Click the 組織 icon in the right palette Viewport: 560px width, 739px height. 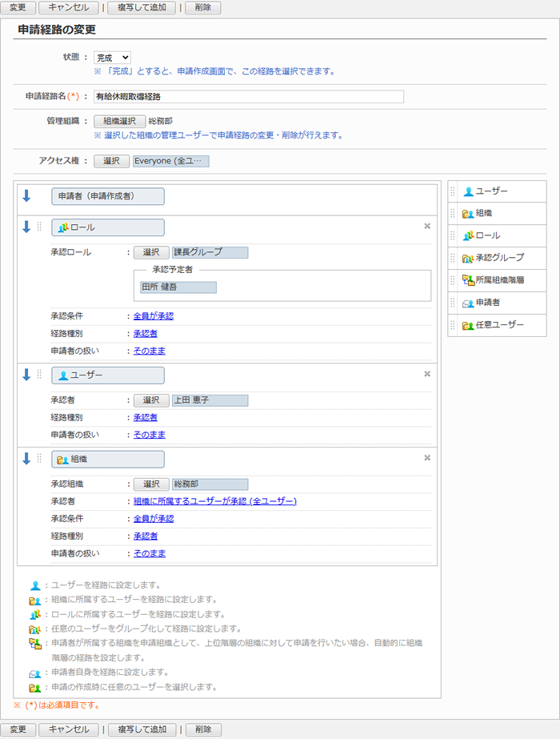(468, 214)
